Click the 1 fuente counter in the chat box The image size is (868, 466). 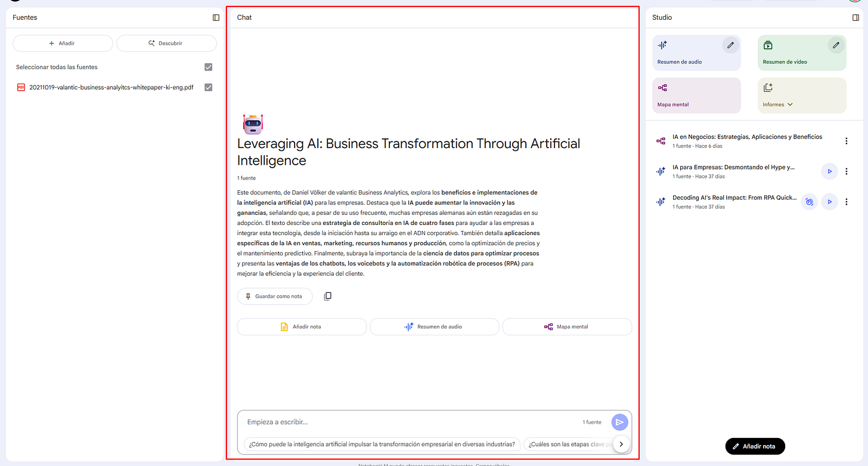click(592, 422)
